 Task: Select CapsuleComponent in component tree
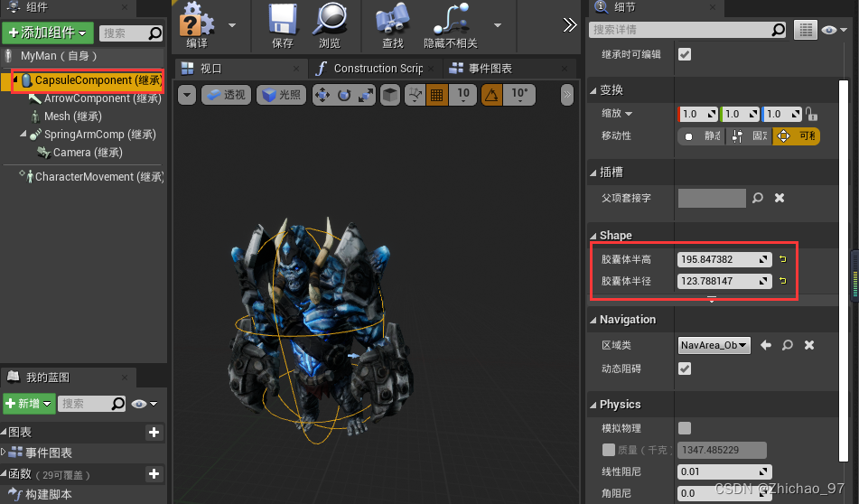click(x=88, y=80)
